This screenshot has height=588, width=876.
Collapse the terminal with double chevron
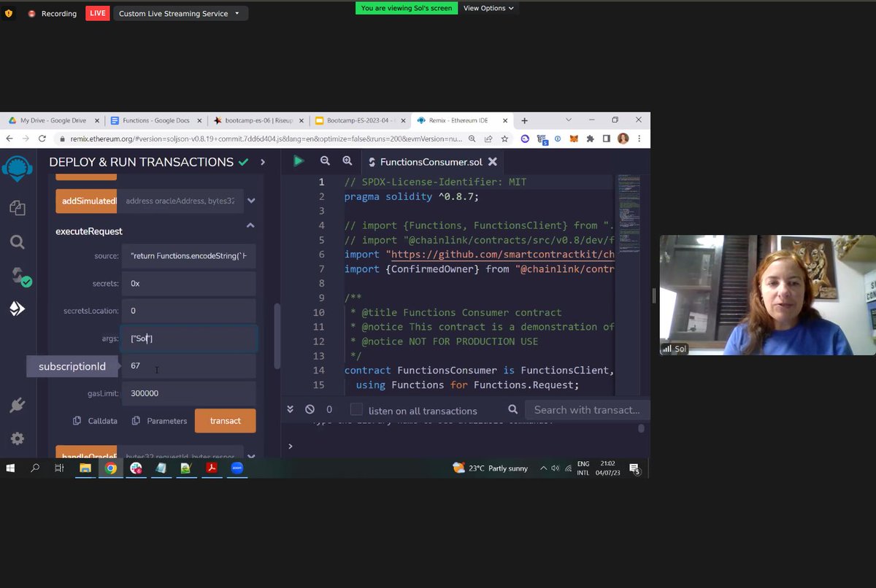(x=290, y=410)
